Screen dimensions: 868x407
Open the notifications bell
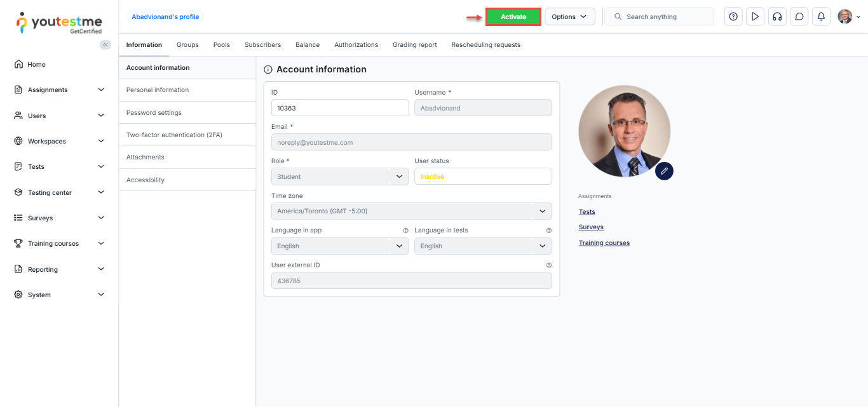[x=821, y=17]
